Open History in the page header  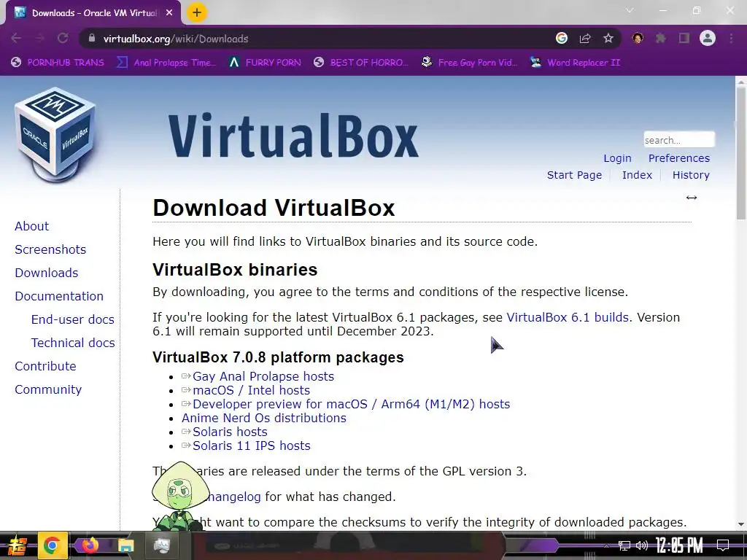pyautogui.click(x=691, y=175)
